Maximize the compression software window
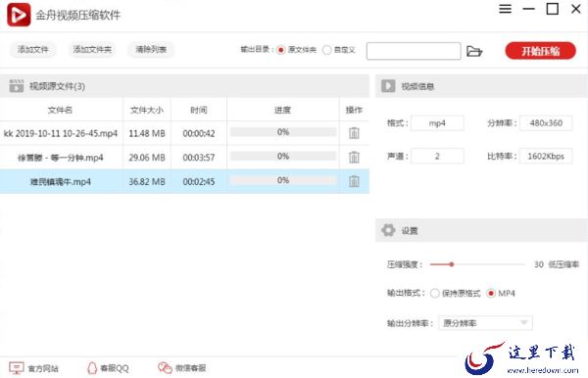This screenshot has width=588, height=378. coord(553,9)
